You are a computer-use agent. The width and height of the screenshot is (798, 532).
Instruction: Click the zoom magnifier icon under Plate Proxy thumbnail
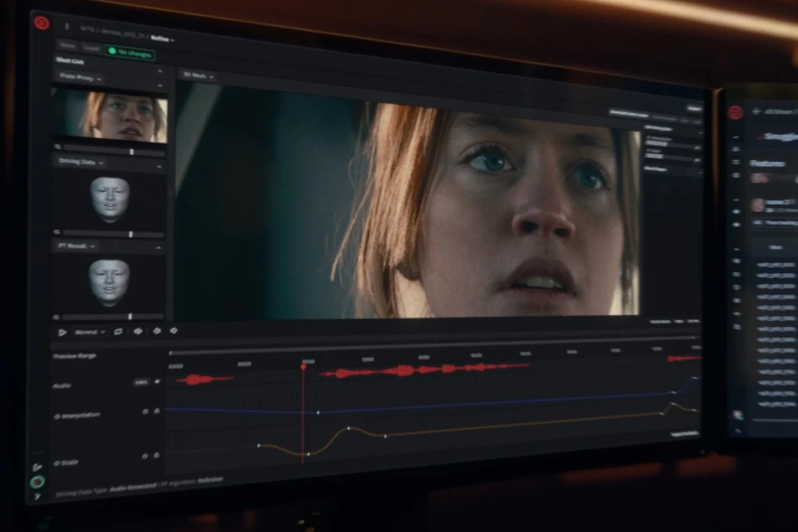coord(57,145)
